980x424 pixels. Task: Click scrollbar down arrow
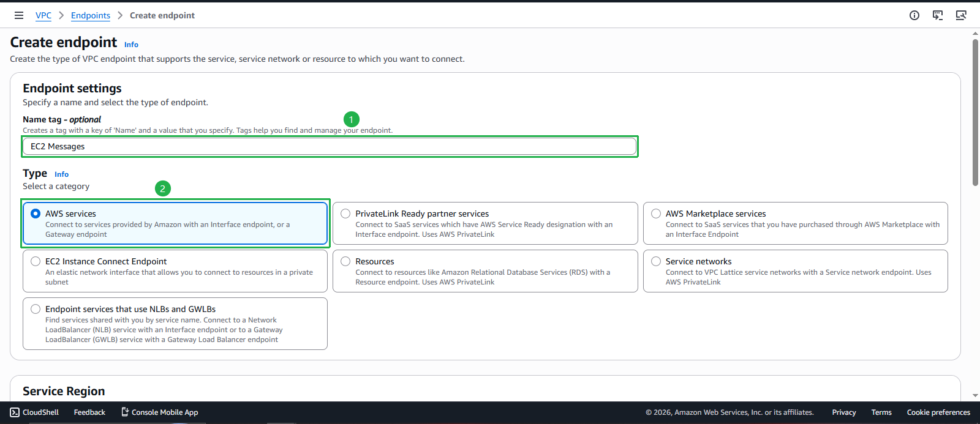tap(975, 396)
